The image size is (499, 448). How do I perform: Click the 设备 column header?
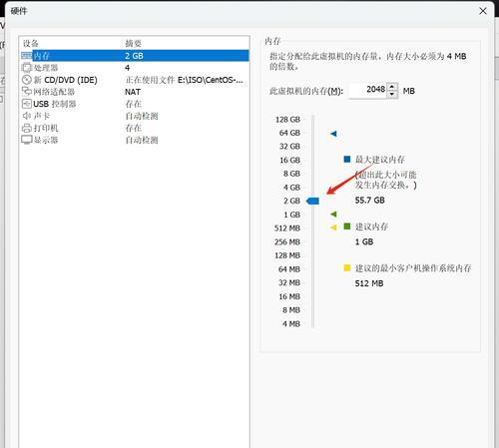tap(31, 43)
